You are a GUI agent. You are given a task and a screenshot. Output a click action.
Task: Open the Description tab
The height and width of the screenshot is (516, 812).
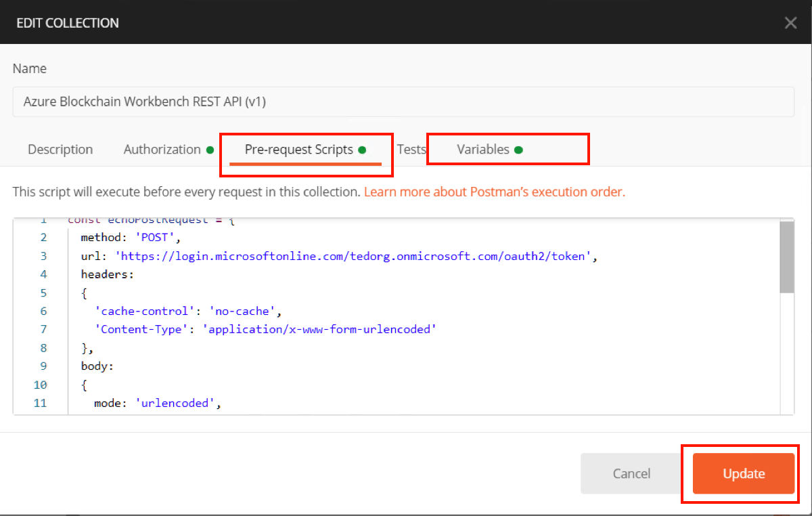tap(60, 150)
